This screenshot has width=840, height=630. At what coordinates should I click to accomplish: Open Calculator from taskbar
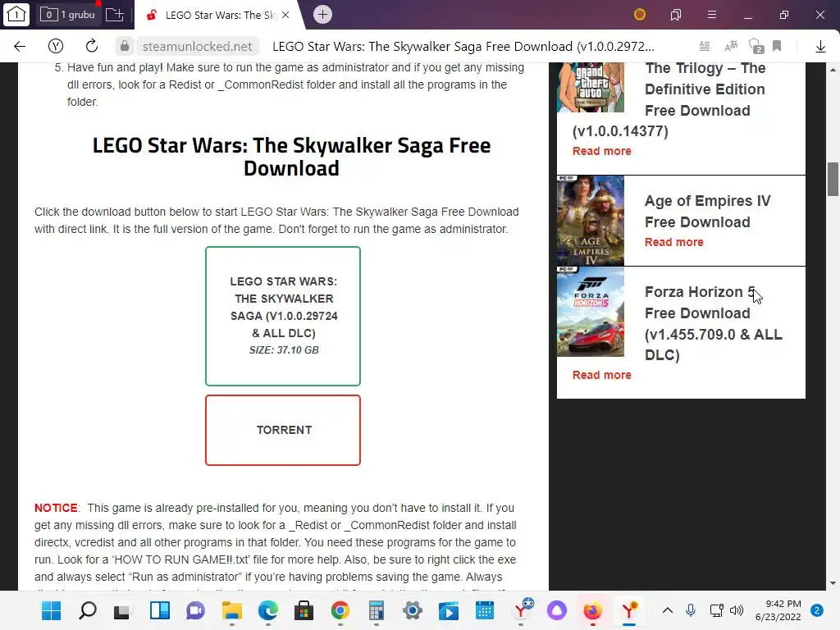coord(376,610)
